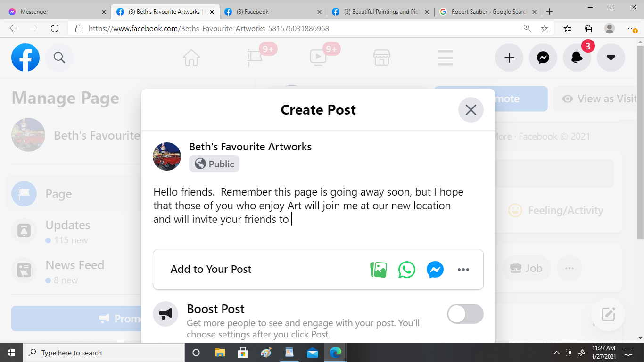Screen dimensions: 644x362
Task: Open the browser profile icon
Action: [x=610, y=28]
